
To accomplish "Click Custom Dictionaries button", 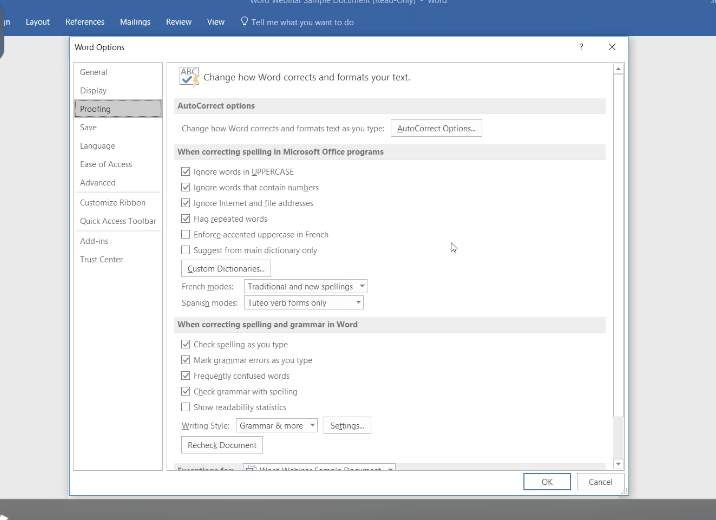I will [x=226, y=268].
